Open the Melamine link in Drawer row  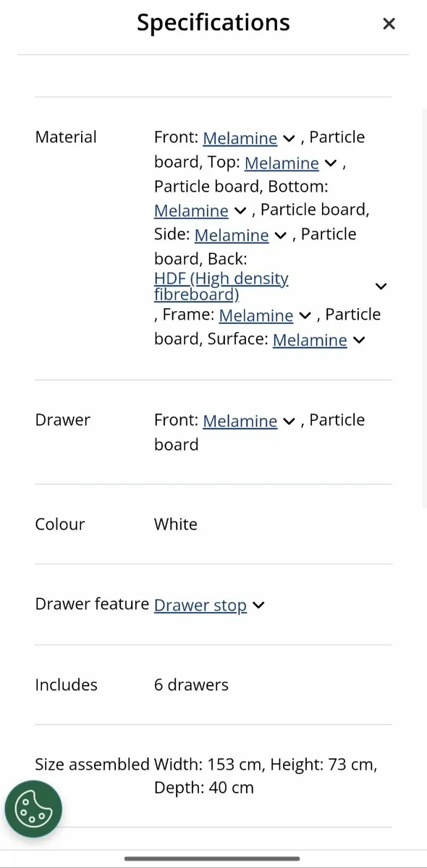[x=240, y=420]
